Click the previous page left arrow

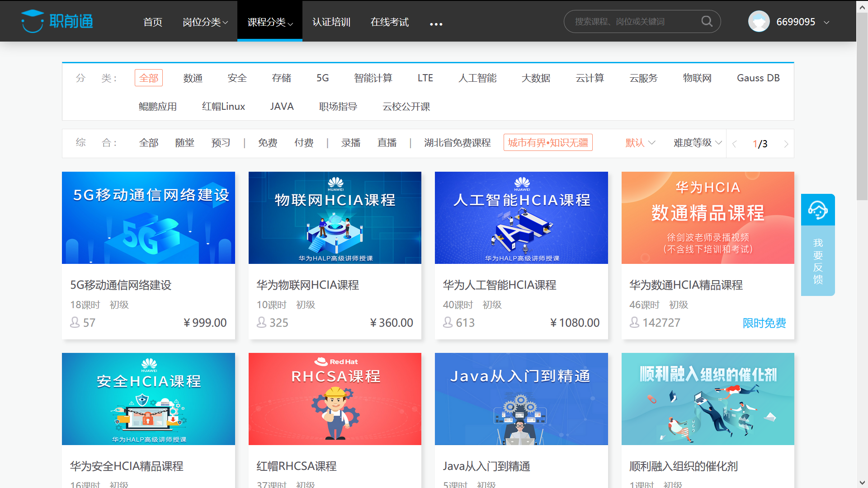point(734,144)
